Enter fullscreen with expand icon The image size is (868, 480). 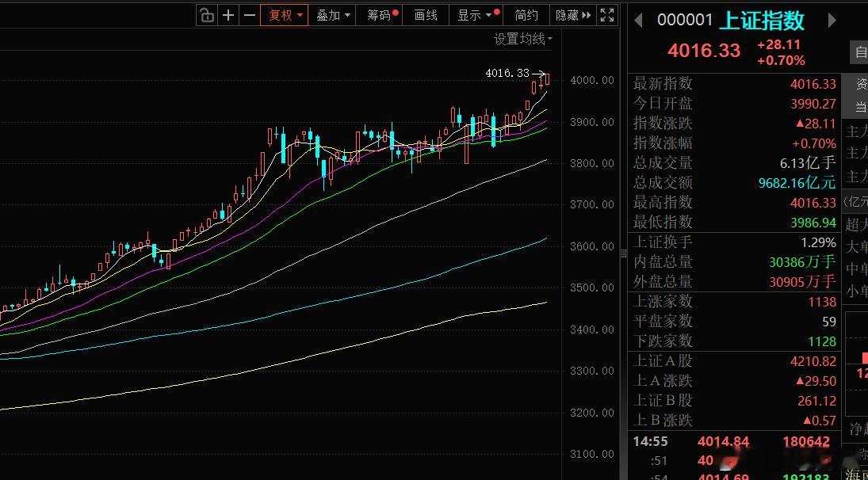tap(607, 15)
